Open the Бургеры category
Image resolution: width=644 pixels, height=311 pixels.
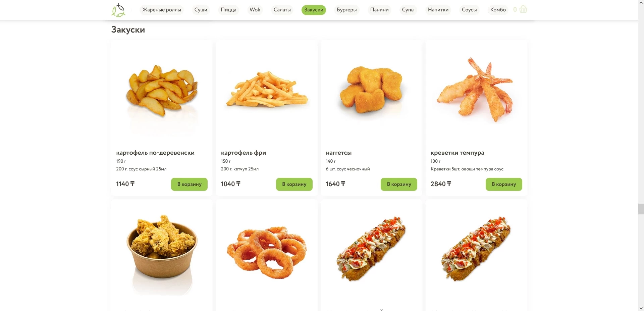click(x=347, y=10)
